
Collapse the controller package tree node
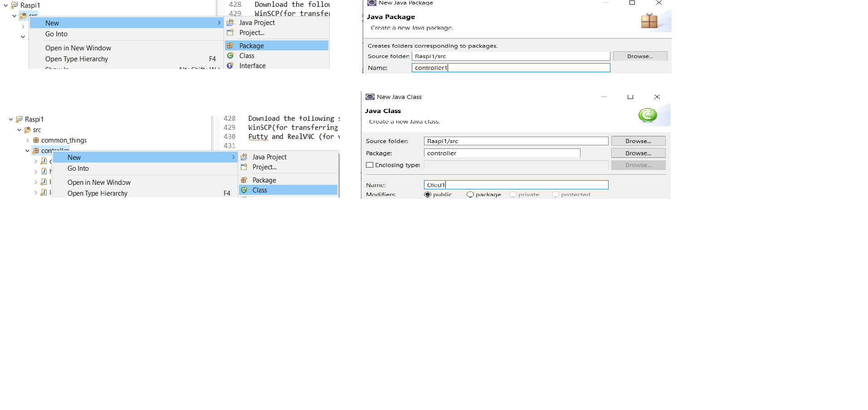pyautogui.click(x=28, y=151)
